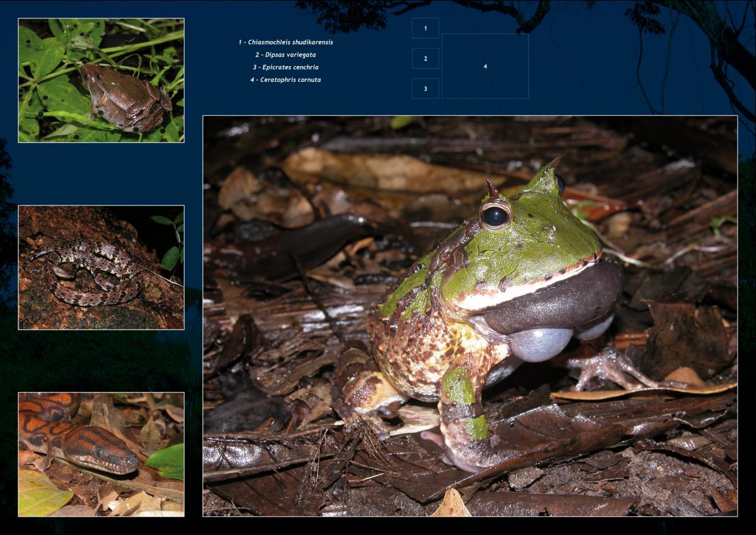Click layout key box numbered 2
The height and width of the screenshot is (535, 756).
(426, 59)
